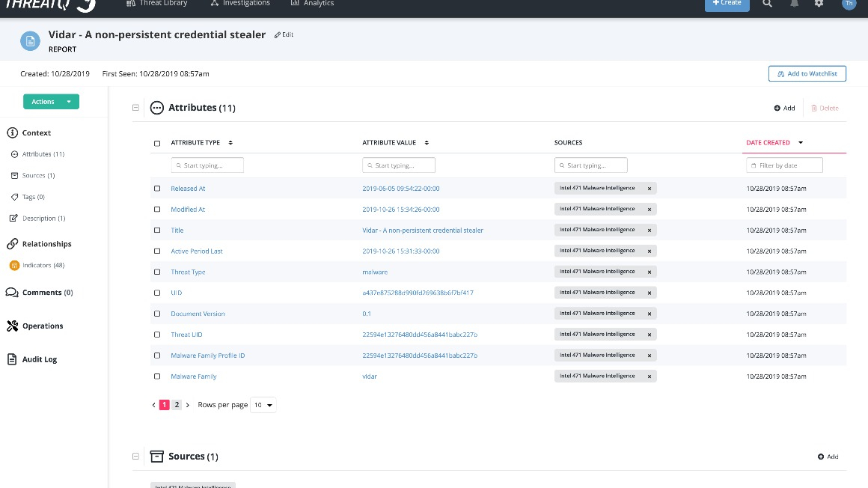Click the blue report document icon

click(31, 41)
